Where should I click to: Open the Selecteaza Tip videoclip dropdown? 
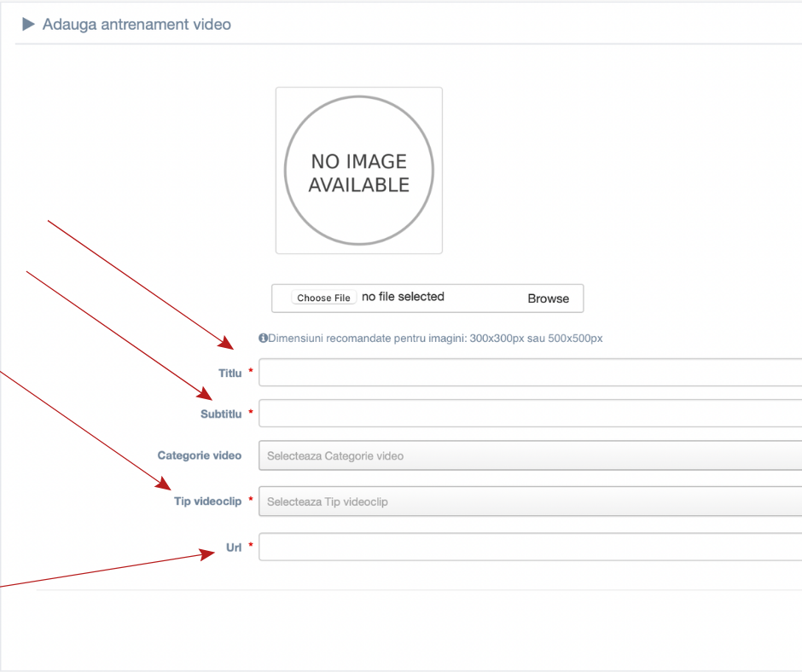click(x=531, y=501)
